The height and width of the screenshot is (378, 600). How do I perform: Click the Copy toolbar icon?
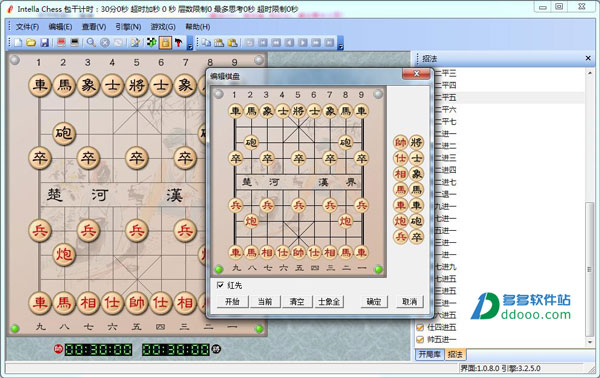[x=206, y=42]
